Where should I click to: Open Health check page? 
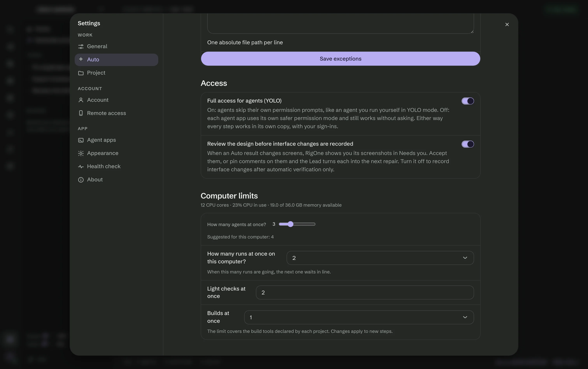(116, 167)
